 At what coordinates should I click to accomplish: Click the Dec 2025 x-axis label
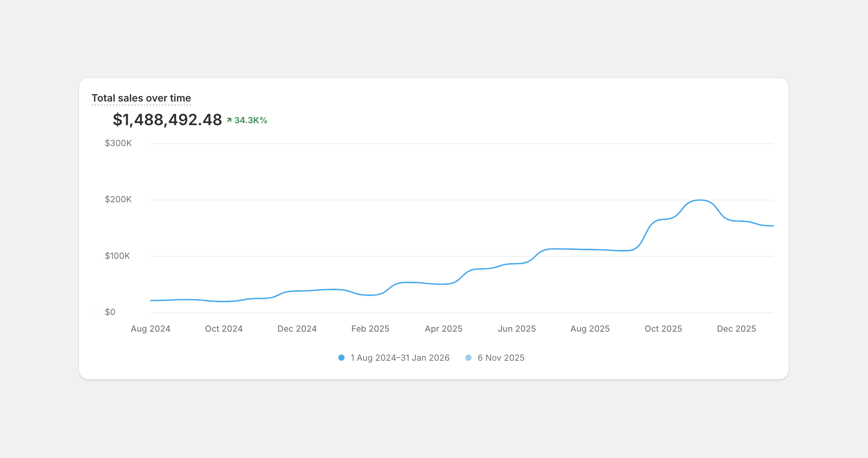click(736, 329)
